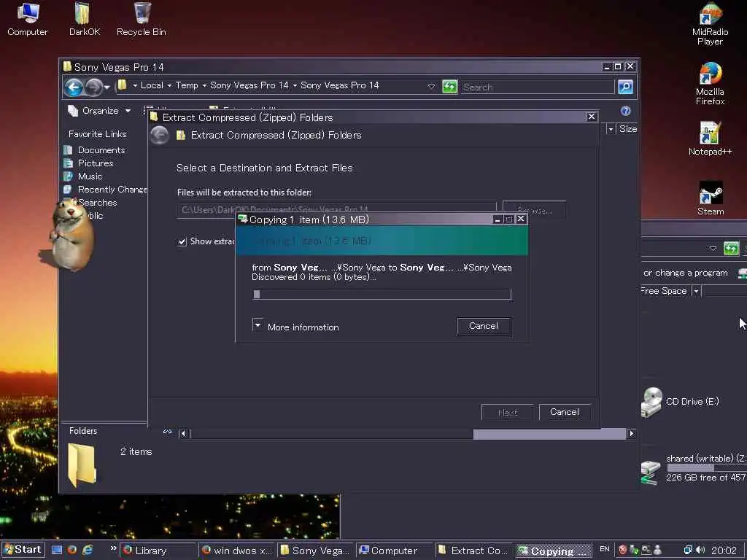Viewport: 747px width, 560px height.
Task: Open CD Drive (E:) in Computer window
Action: (x=681, y=402)
